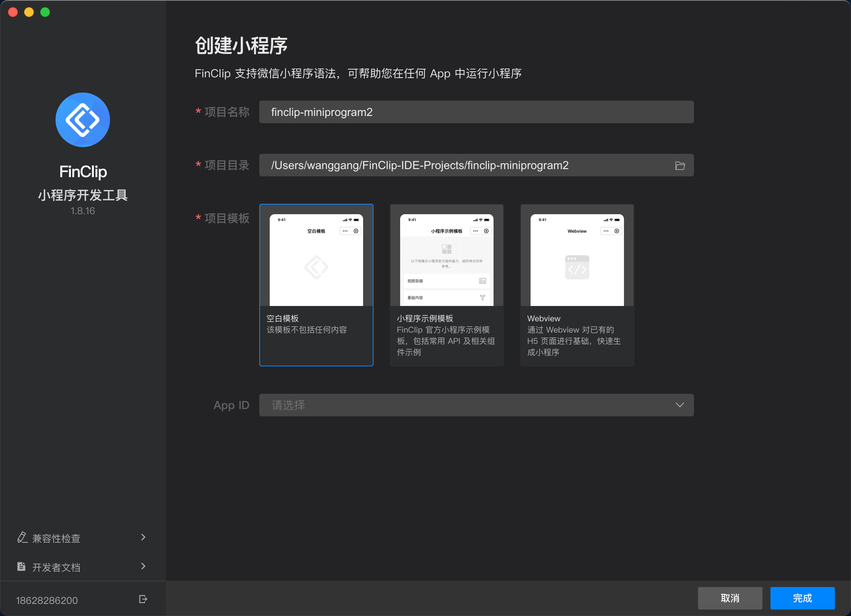Screen dimensions: 851x616
Task: Expand the 兼容性检查 chevron arrow
Action: [x=143, y=537]
